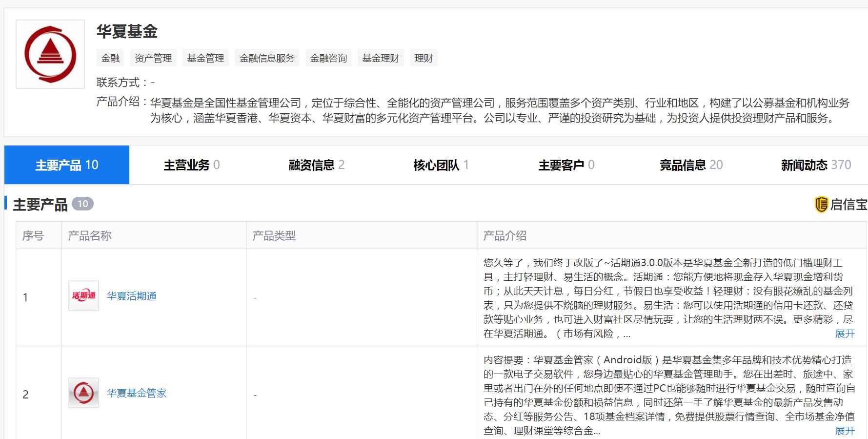
Task: Click the 华夏基金管家 product icon
Action: (83, 393)
